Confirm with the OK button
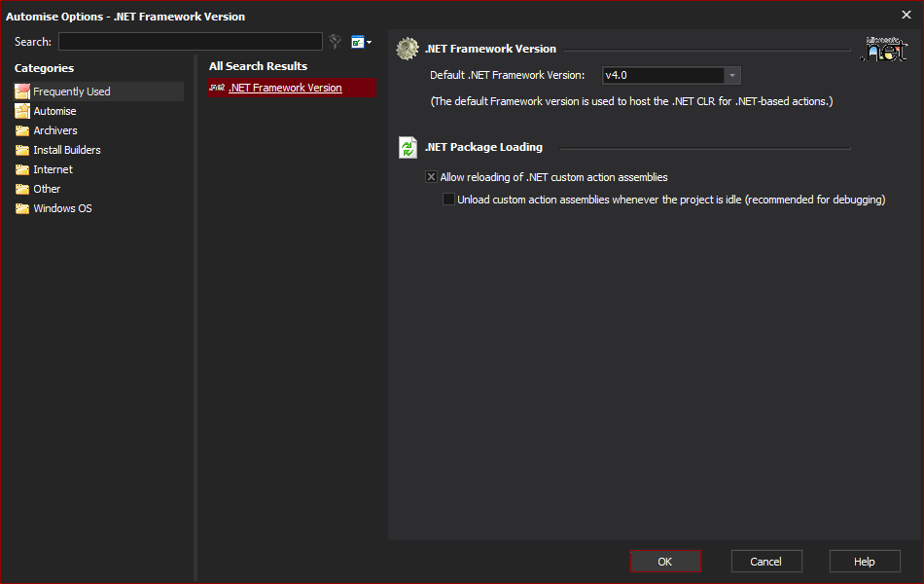This screenshot has height=584, width=924. coord(665,562)
